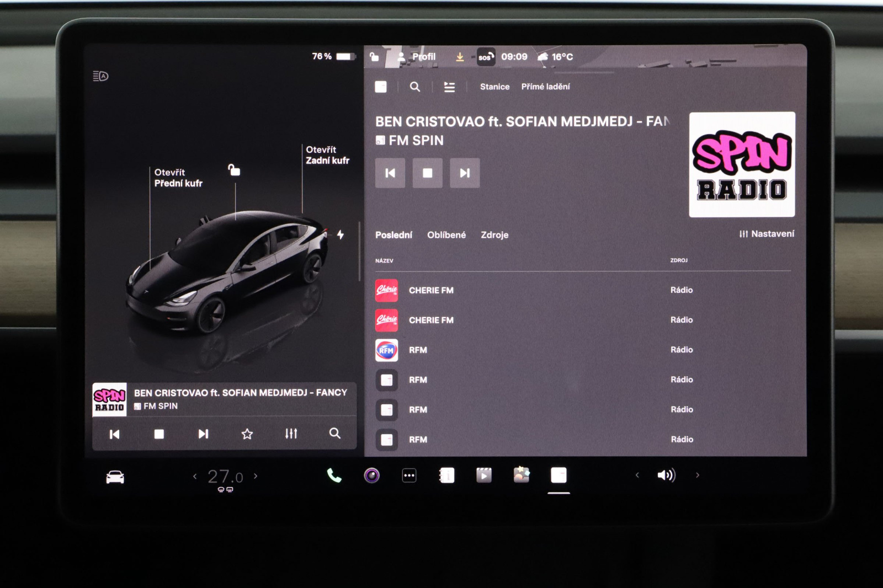Image resolution: width=883 pixels, height=588 pixels.
Task: Open the Profil driver profile menu
Action: click(x=417, y=57)
